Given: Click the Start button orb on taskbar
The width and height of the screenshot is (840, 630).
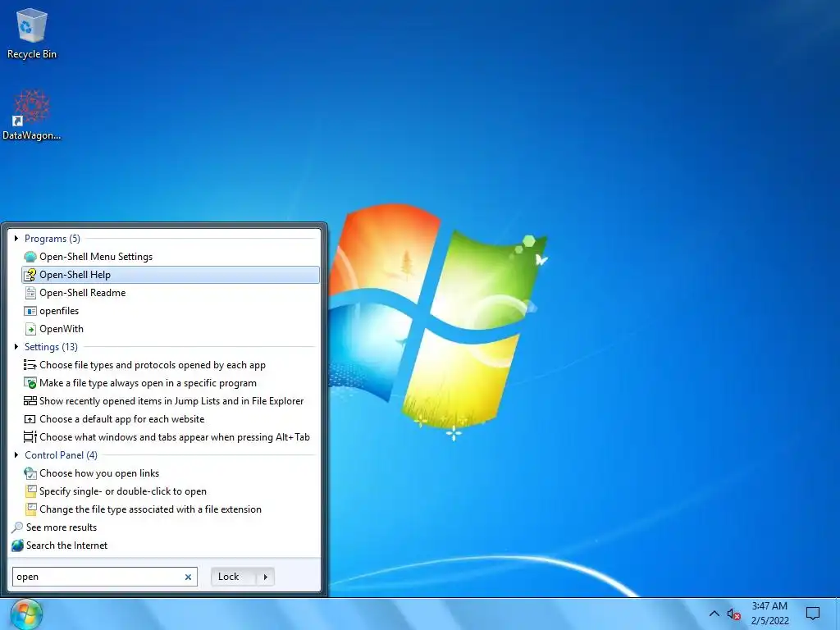Looking at the screenshot, I should coord(26,615).
